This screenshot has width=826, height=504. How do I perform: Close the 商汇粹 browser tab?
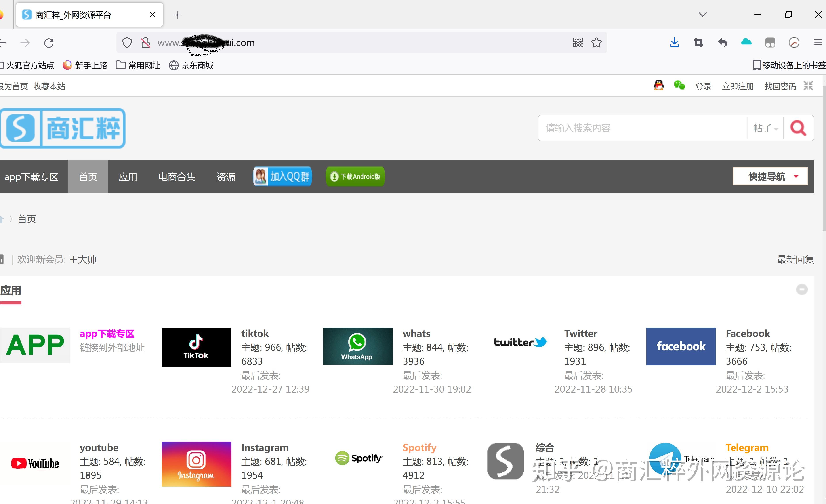(x=152, y=15)
